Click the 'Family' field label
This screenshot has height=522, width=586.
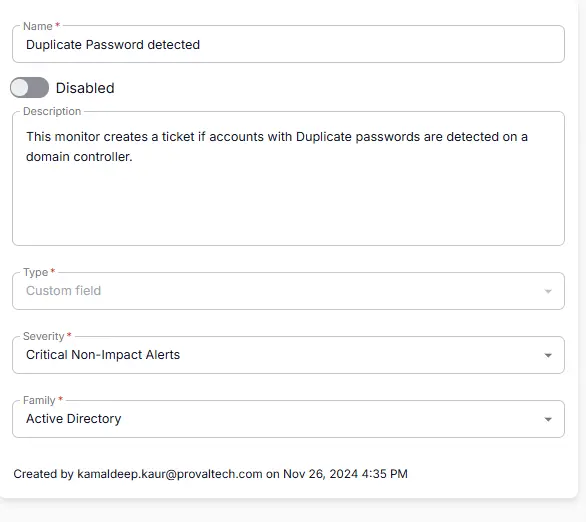coord(39,400)
